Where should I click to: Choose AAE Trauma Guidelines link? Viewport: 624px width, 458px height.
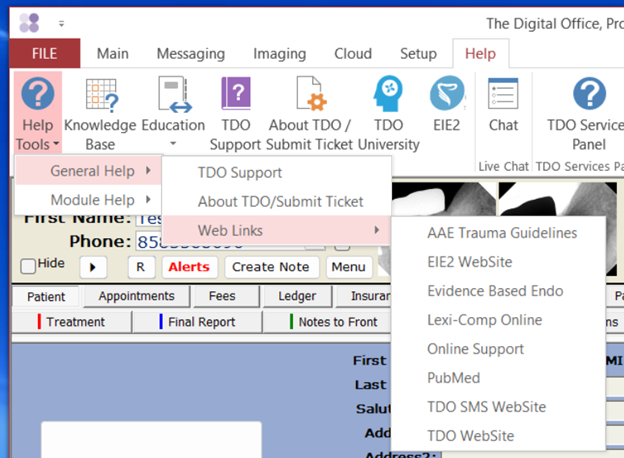(501, 233)
